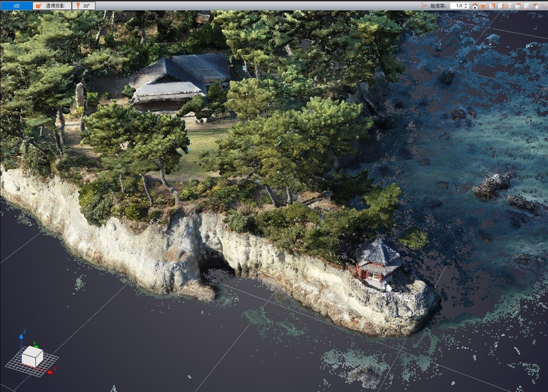Viewport: 548px width, 392px height.
Task: Click the vertical scale icon beside 縦倍率
Action: 424,5
